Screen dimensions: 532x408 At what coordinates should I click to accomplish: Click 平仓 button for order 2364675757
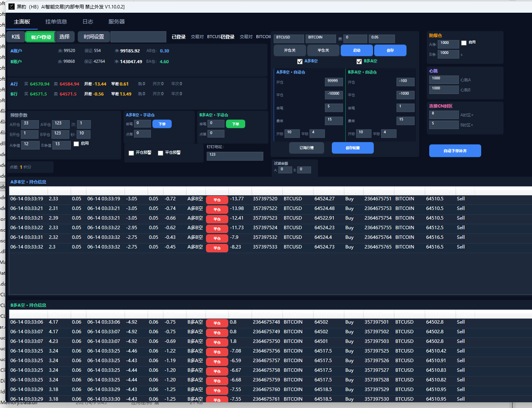[217, 362]
